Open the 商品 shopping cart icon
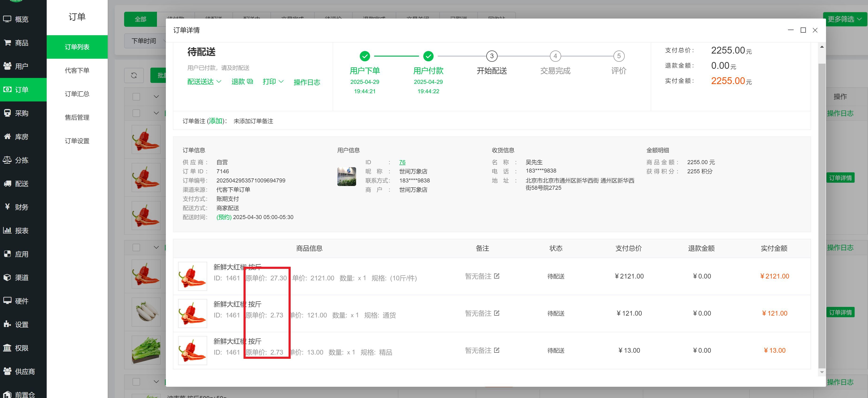 click(x=7, y=43)
